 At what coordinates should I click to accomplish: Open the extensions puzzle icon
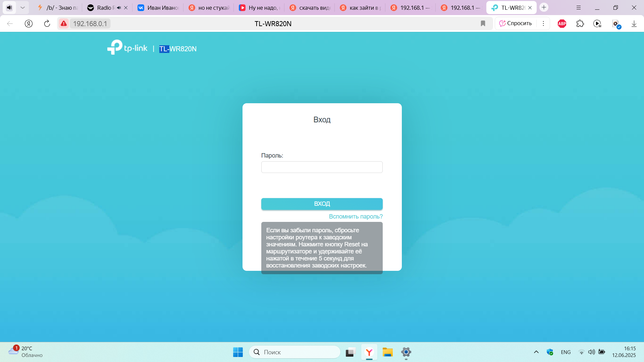coord(580,23)
